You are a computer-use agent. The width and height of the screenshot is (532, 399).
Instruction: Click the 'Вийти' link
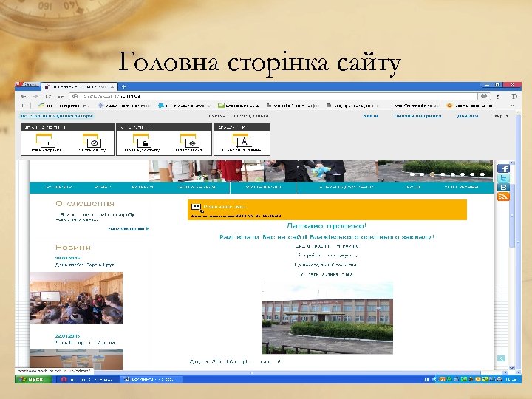tap(370, 116)
